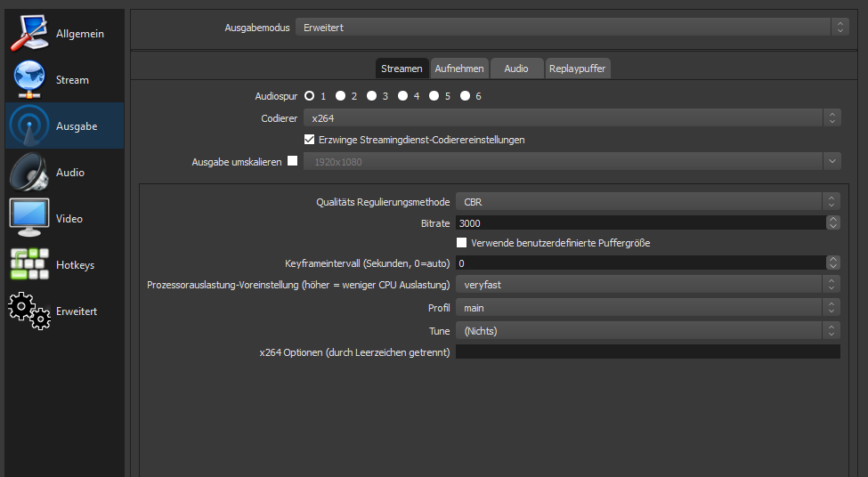Enable Ausgabe umskalieren checkbox
Screen dimensions: 868x477
pyautogui.click(x=292, y=161)
